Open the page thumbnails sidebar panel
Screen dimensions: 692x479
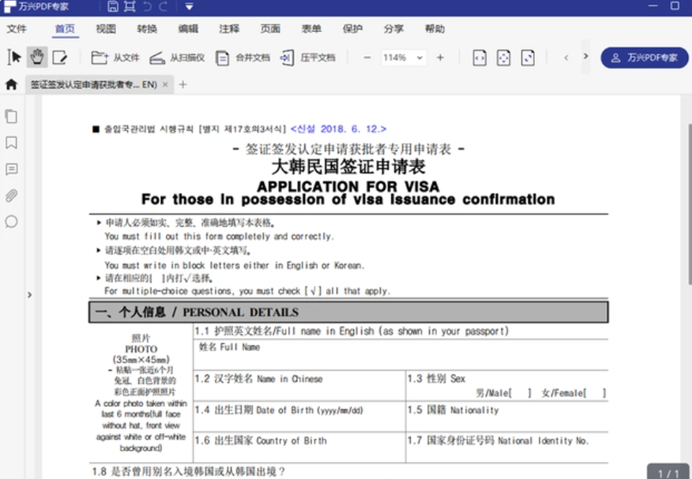coord(11,117)
